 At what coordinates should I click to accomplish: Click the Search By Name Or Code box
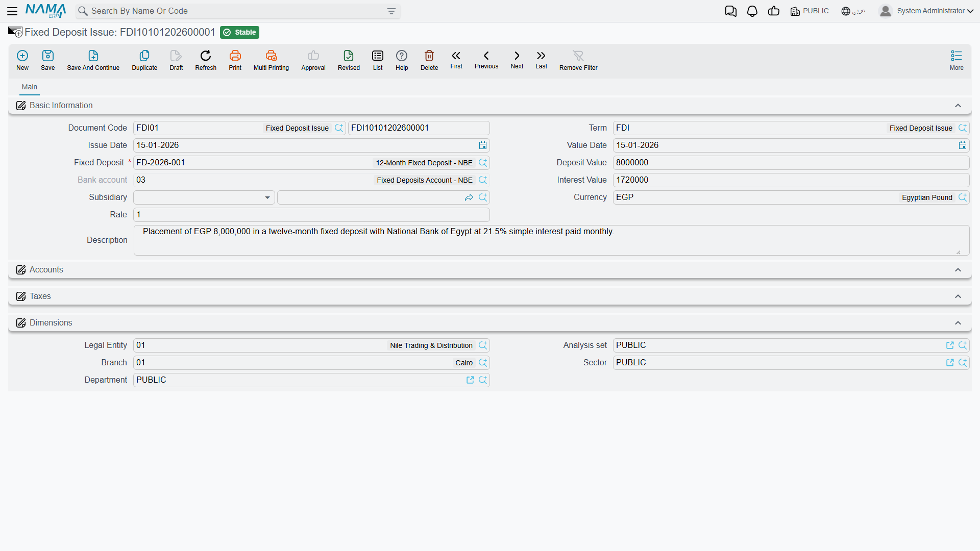237,11
